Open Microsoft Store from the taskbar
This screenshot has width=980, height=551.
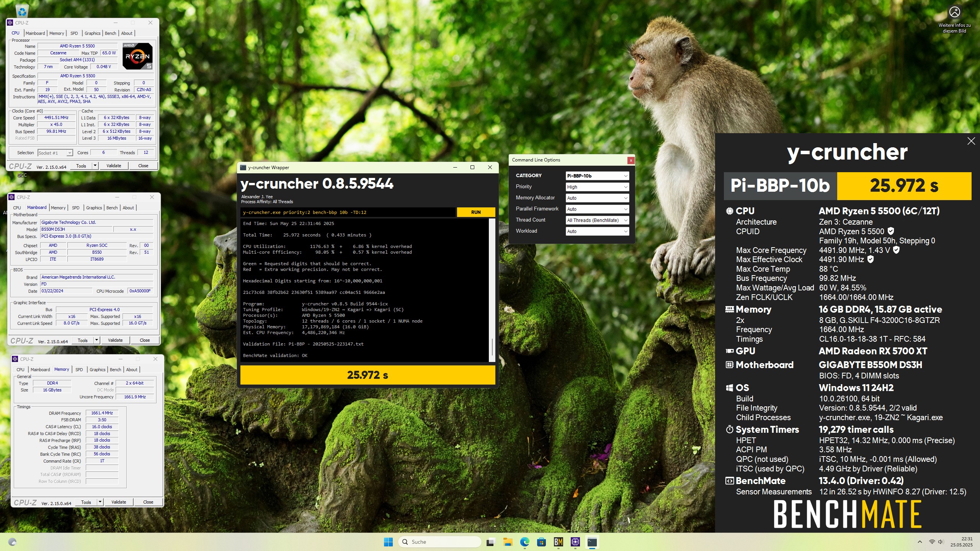point(541,542)
